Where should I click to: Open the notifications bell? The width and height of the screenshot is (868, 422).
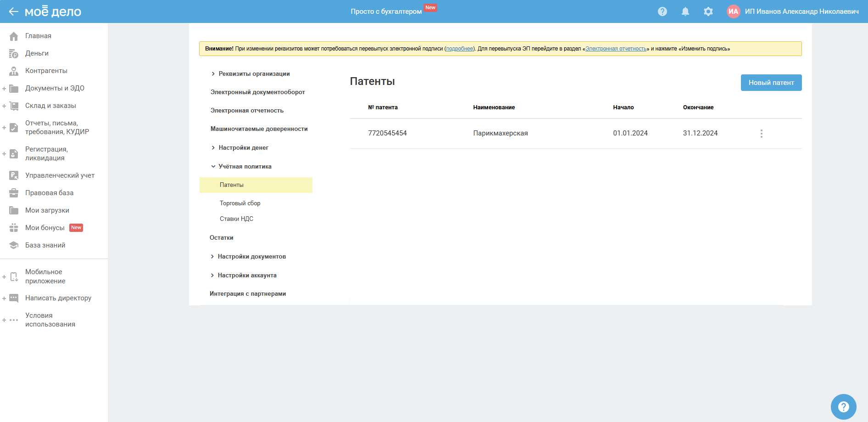(685, 11)
